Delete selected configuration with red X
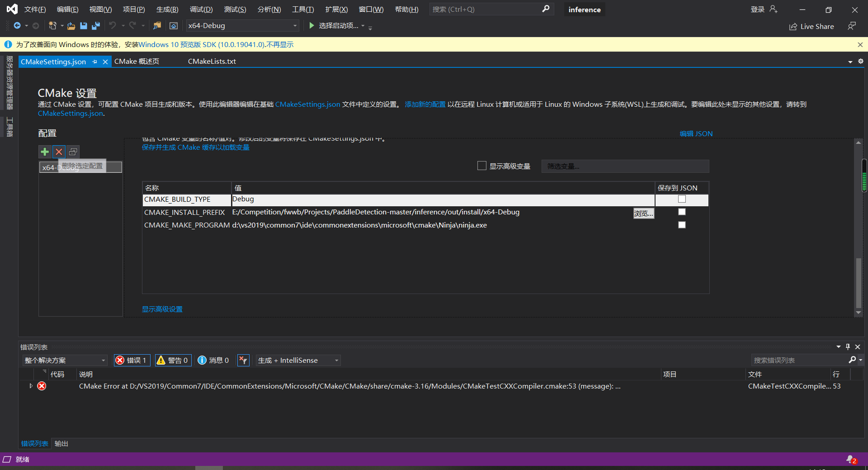The width and height of the screenshot is (868, 470). pyautogui.click(x=59, y=152)
